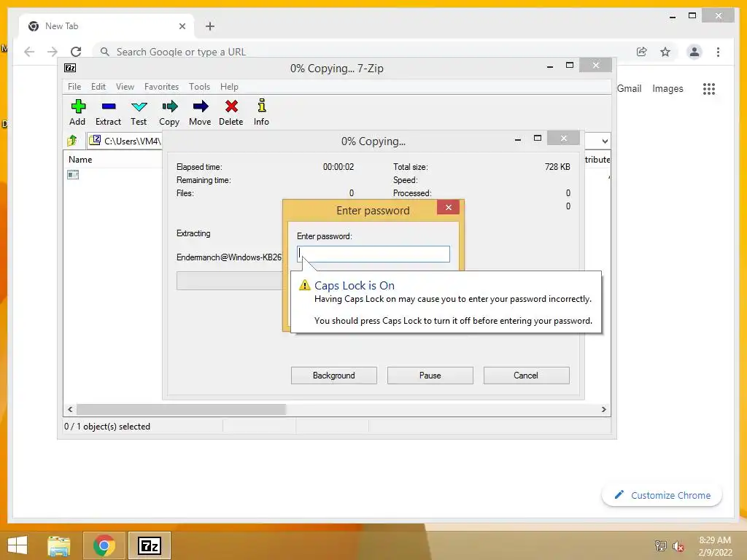747x560 pixels.
Task: Open the Gmail link
Action: [x=630, y=88]
